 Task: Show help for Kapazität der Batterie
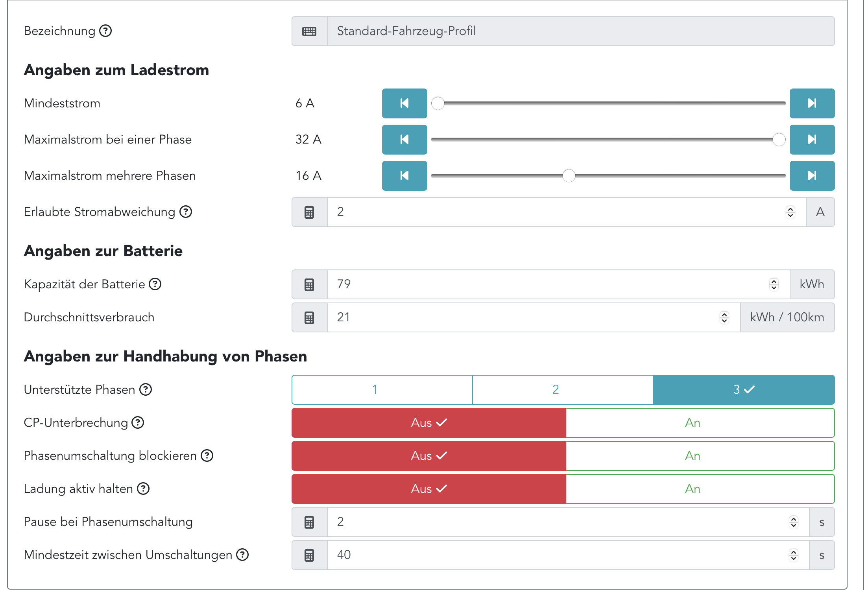[x=155, y=284]
